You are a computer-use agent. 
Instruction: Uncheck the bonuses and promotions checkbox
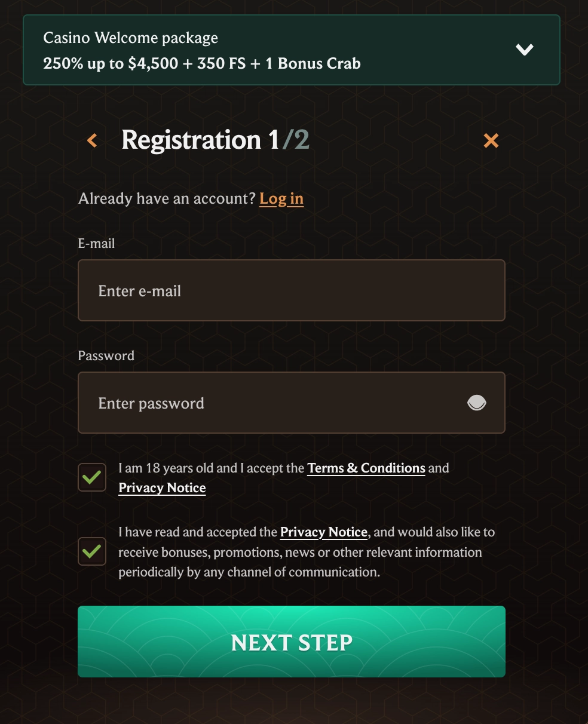click(92, 551)
